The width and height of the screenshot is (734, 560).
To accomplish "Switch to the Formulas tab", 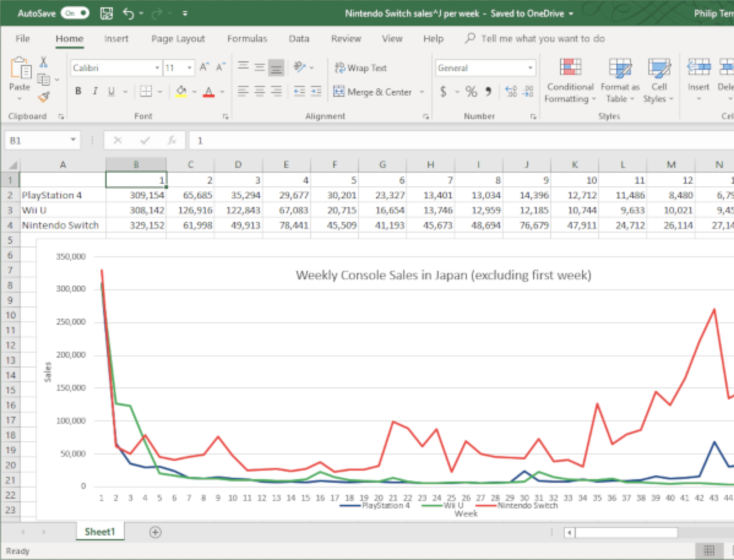I will point(247,39).
